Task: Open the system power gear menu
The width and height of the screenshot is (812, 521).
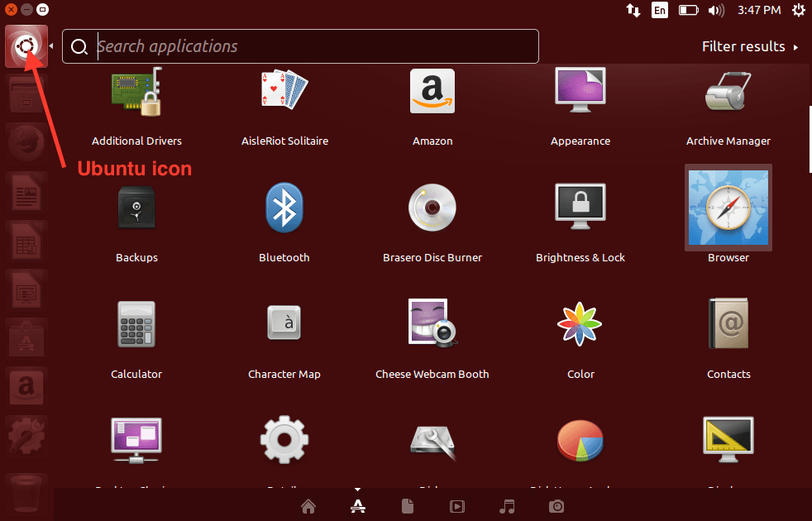Action: [799, 10]
